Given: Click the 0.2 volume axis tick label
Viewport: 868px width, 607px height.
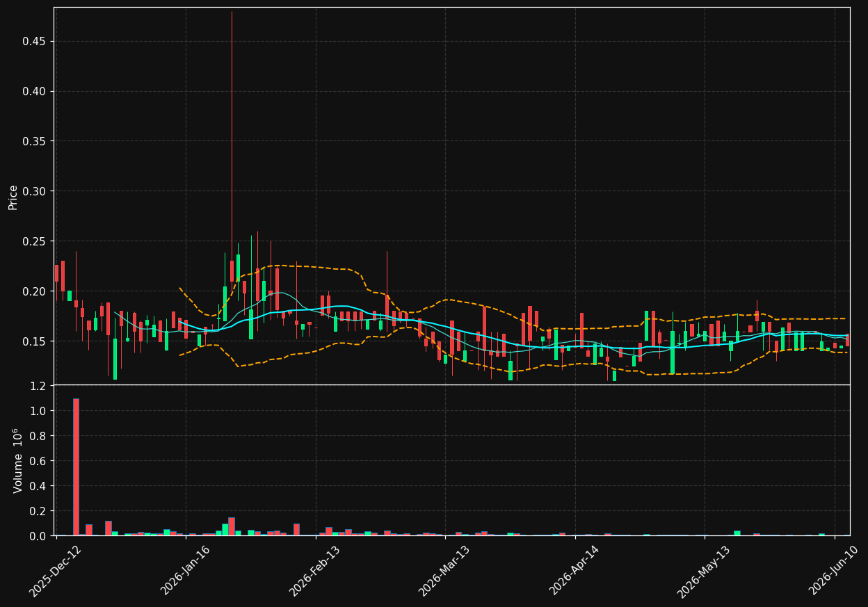Looking at the screenshot, I should pos(38,511).
